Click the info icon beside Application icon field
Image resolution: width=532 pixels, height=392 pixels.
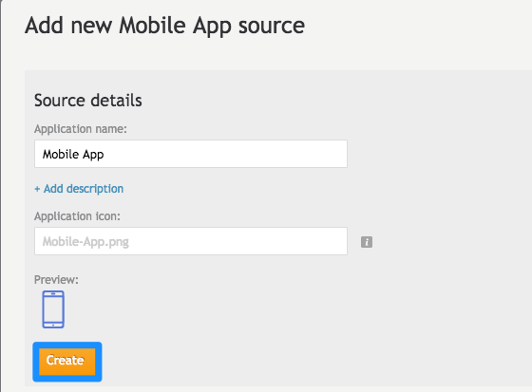[367, 242]
